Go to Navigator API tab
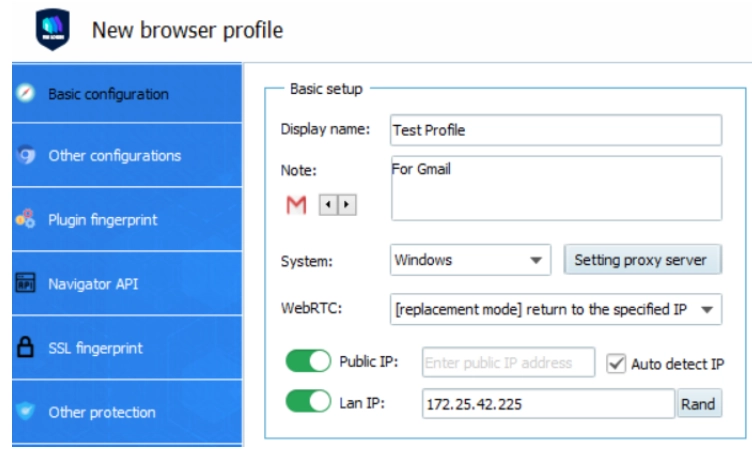Viewport: 752px width, 451px height. click(x=127, y=284)
